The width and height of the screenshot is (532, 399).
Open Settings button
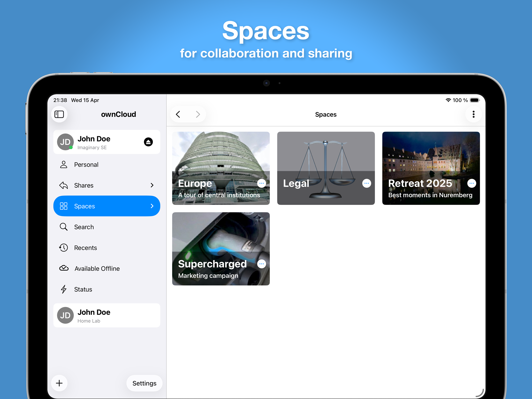144,383
